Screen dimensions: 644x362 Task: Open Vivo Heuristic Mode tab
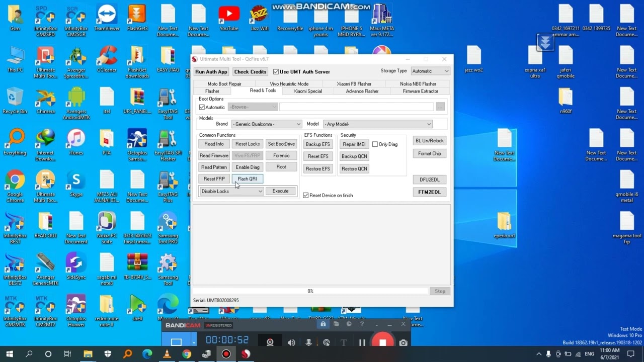(289, 84)
